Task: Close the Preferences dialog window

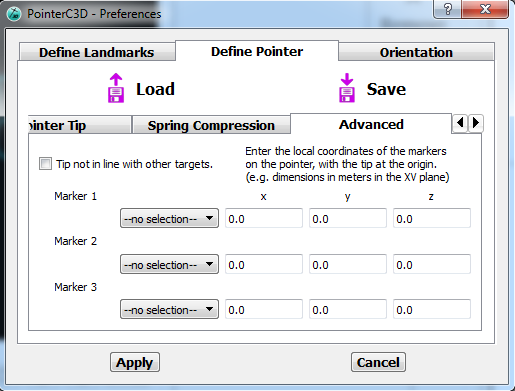Action: coord(485,9)
